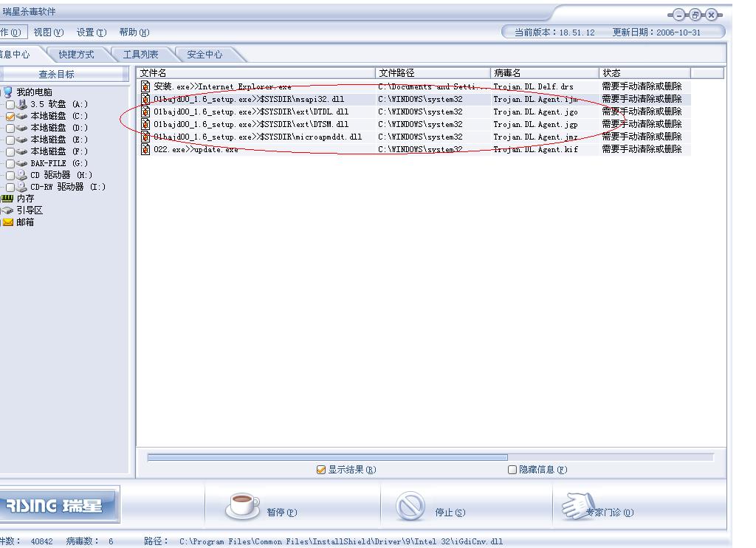Click the 病毒数: 6 status entry
This screenshot has height=548, width=756.
tap(89, 541)
